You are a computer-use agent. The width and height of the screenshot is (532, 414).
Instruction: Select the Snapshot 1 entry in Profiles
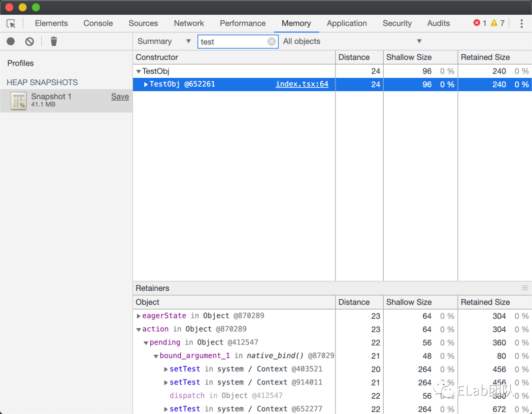pos(66,101)
